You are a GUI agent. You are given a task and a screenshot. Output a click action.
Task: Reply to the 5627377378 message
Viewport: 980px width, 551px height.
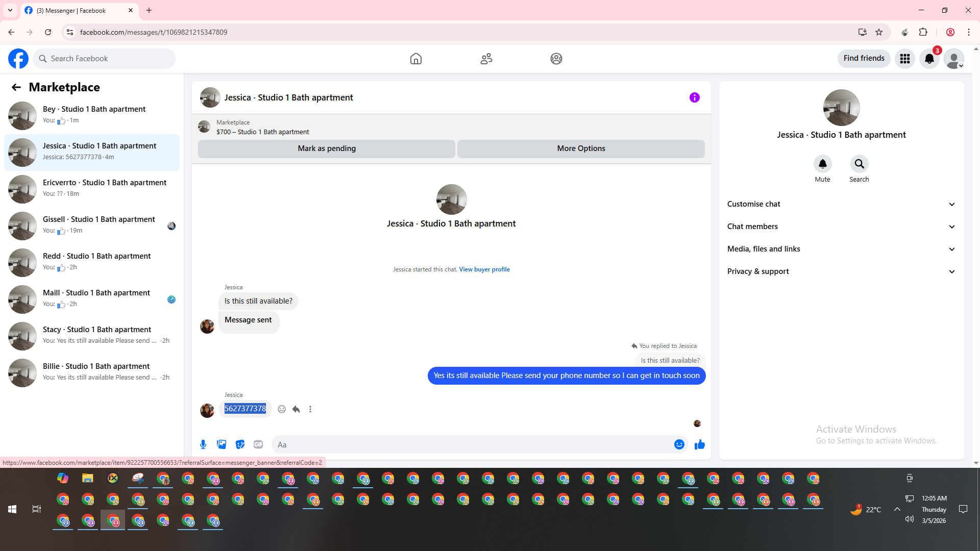coord(296,409)
